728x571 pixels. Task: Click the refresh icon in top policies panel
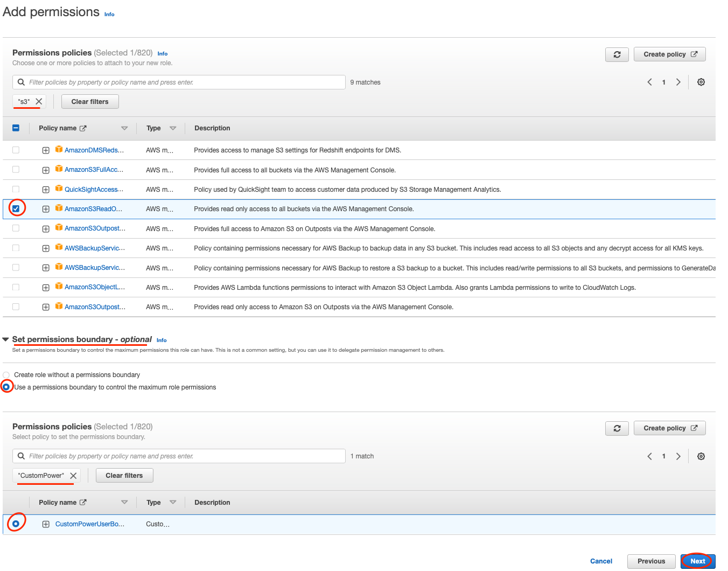[x=617, y=54]
